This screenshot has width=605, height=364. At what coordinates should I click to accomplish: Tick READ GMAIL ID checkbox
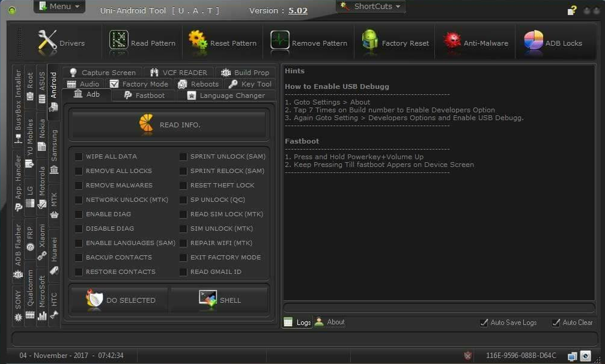(x=183, y=272)
